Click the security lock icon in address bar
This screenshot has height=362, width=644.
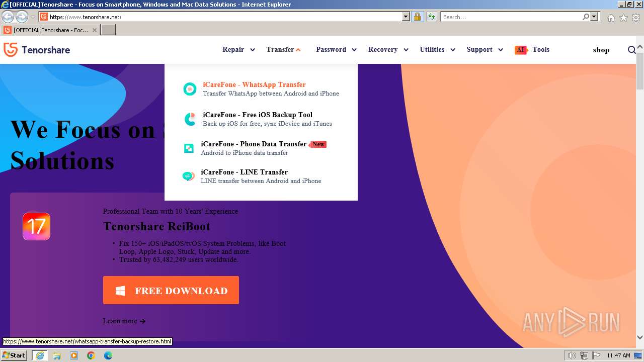417,17
